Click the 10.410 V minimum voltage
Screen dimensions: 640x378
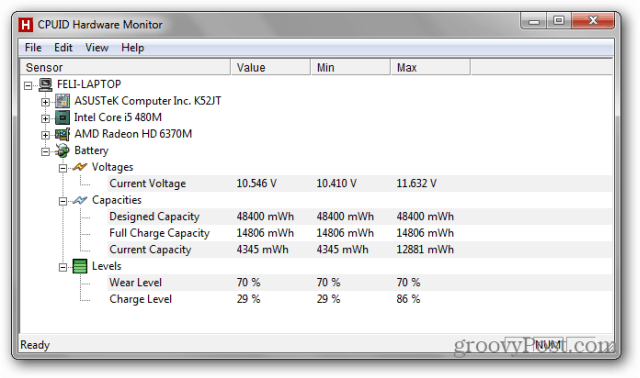click(337, 184)
